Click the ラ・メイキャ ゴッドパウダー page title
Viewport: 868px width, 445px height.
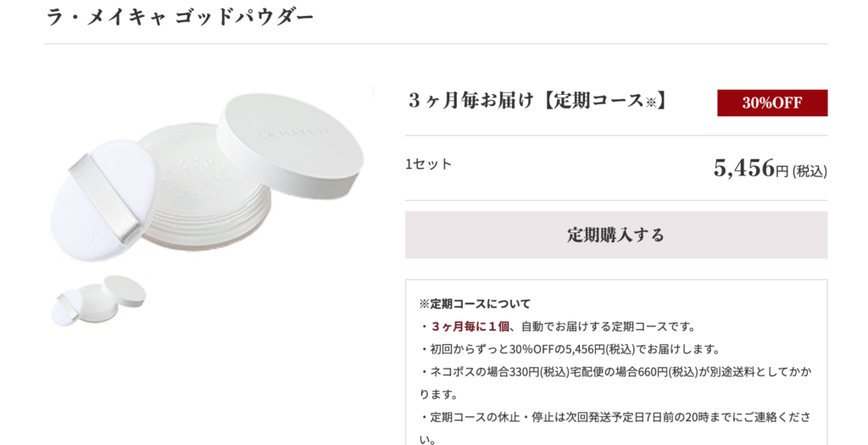180,17
